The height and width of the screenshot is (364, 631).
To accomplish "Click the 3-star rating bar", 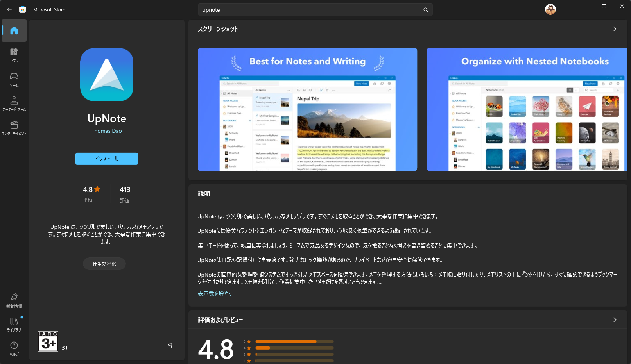I will point(294,354).
